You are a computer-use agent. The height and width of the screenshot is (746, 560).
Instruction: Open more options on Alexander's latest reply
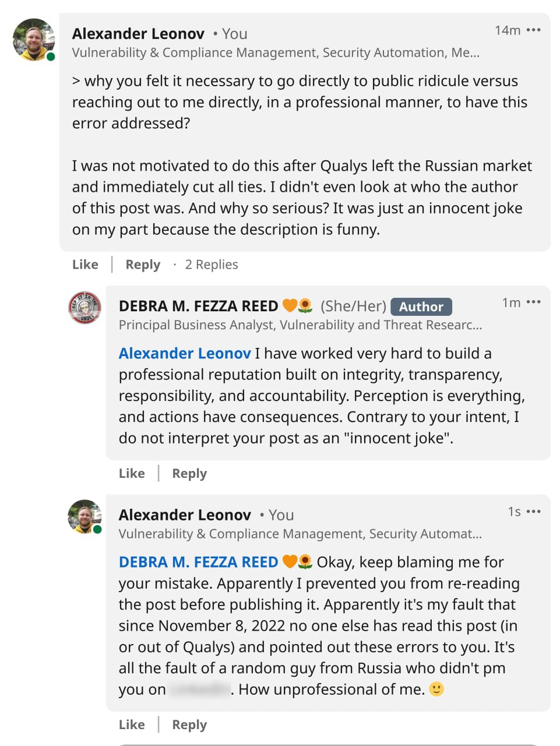pyautogui.click(x=533, y=511)
